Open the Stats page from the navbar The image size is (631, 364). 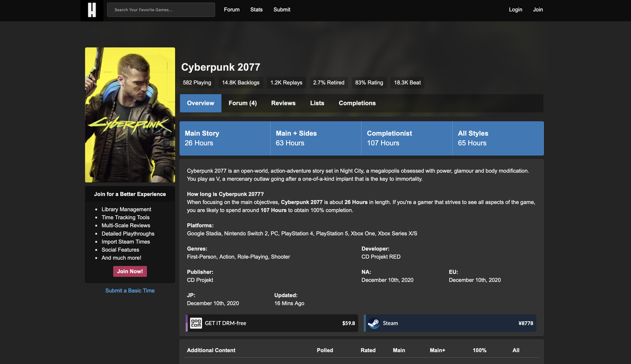(256, 9)
